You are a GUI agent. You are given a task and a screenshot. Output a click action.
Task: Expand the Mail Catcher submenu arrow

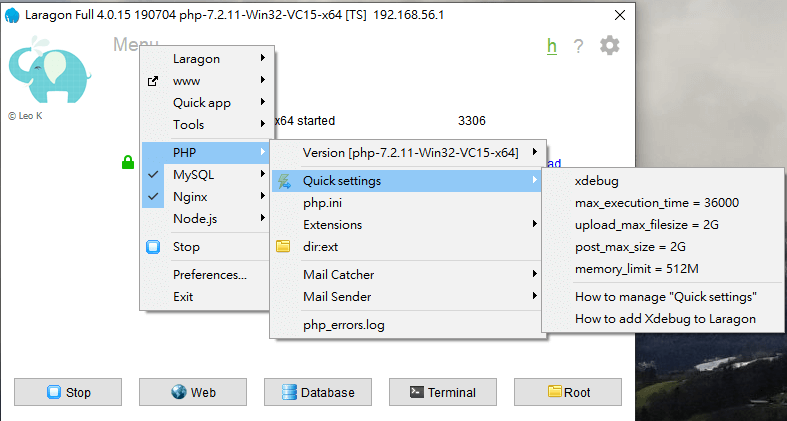535,274
